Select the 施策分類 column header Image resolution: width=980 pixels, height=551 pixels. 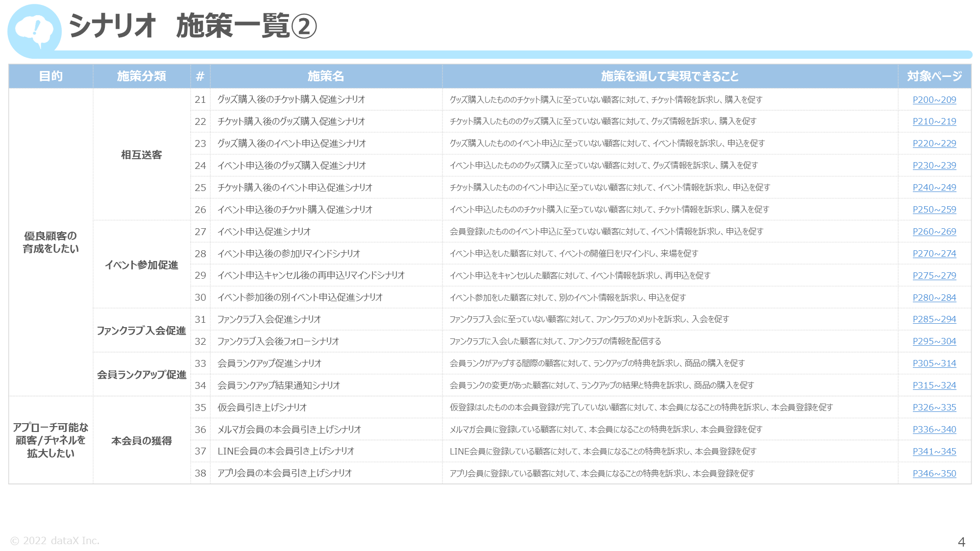(142, 76)
